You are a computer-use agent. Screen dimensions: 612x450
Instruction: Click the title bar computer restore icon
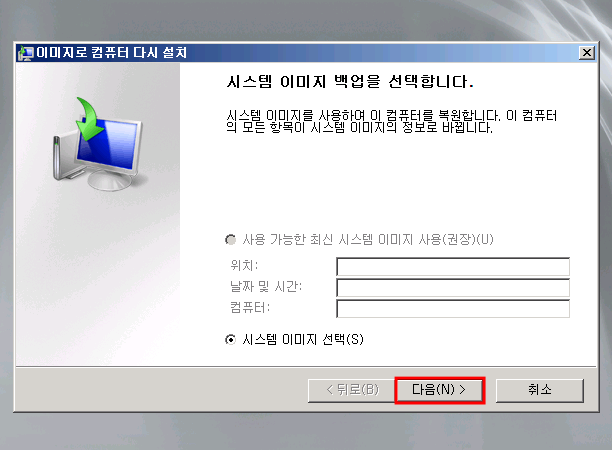26,53
